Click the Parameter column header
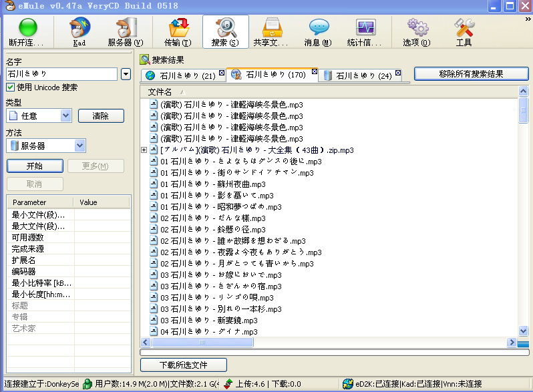This screenshot has height=392, width=533. coord(40,202)
